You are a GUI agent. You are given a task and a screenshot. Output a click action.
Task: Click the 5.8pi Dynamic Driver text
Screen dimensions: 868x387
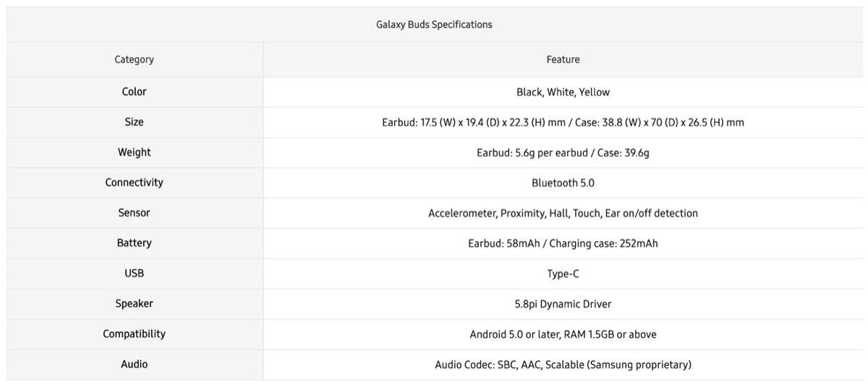563,304
